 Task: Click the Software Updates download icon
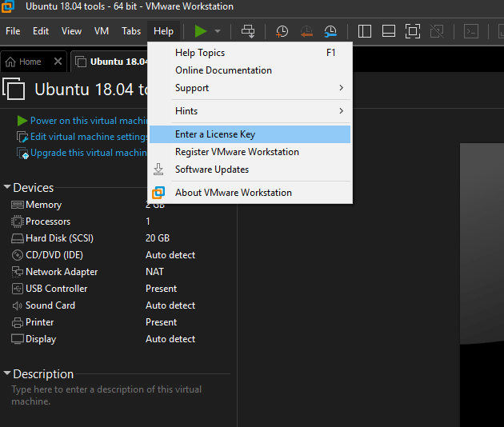(x=158, y=170)
